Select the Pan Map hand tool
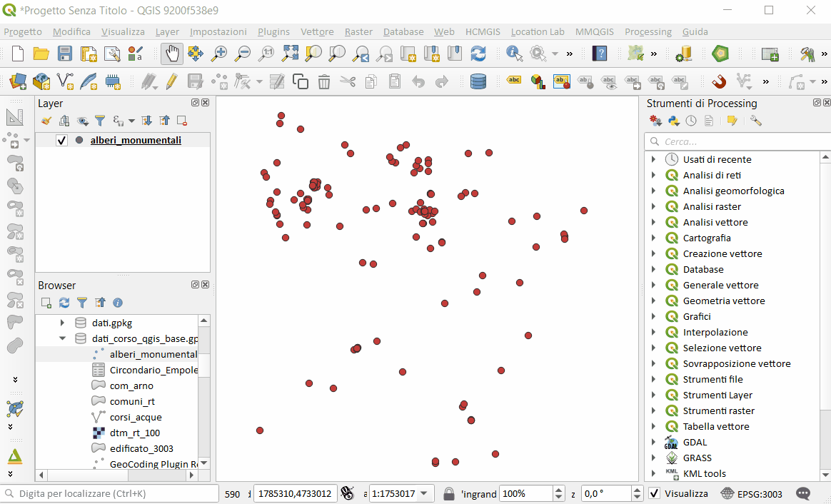This screenshot has height=504, width=831. [172, 54]
